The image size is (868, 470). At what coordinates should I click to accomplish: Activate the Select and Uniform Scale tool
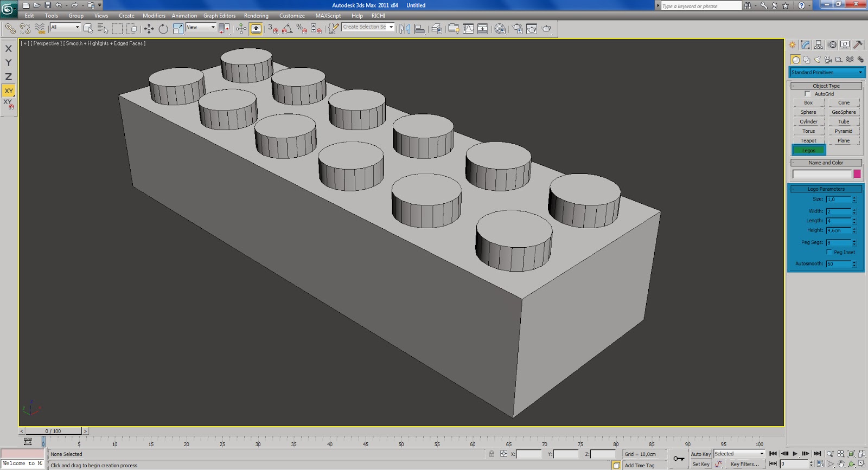(x=178, y=29)
